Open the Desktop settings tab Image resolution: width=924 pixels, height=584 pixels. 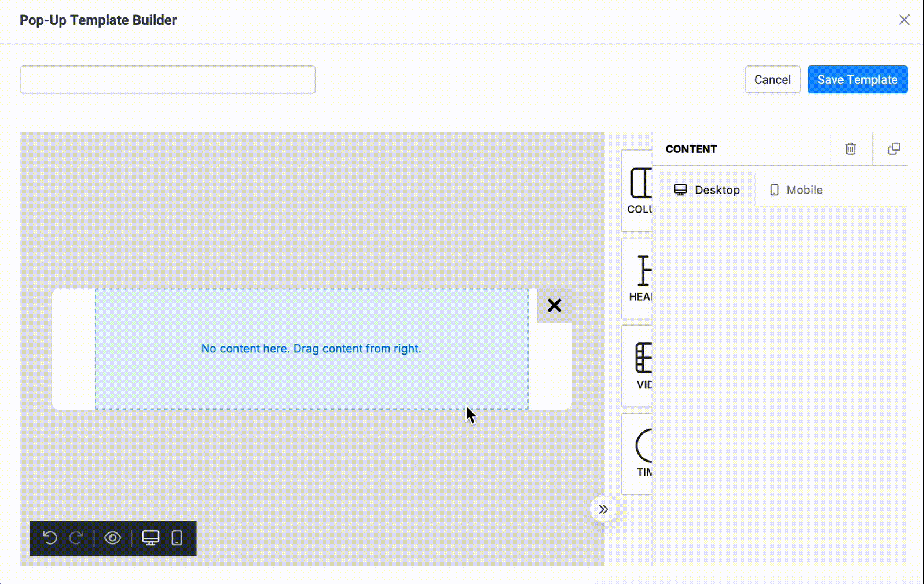click(x=707, y=190)
